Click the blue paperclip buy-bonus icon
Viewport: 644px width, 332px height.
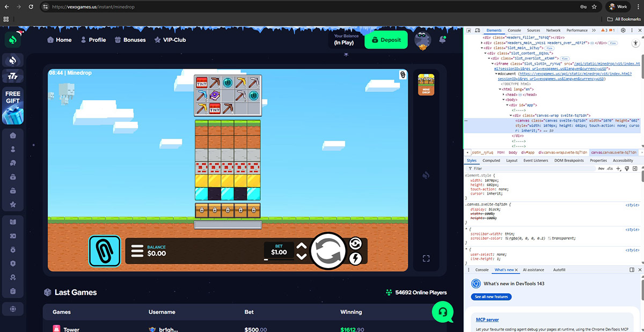(x=104, y=251)
